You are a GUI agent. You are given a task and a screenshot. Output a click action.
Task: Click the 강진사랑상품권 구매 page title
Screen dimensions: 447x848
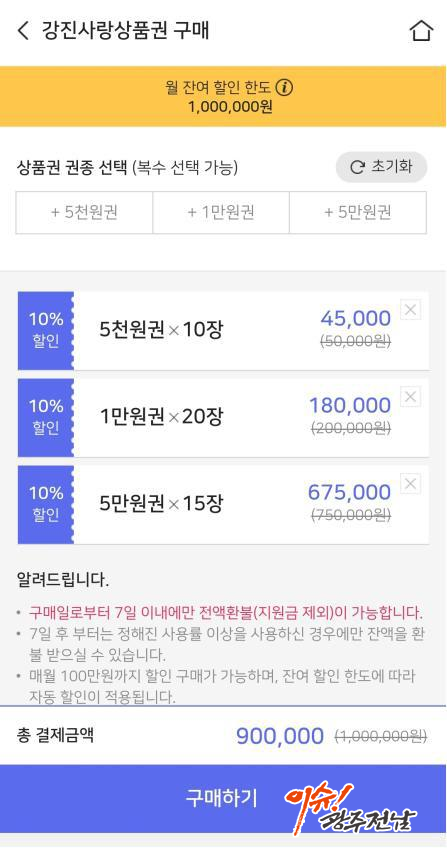coord(125,31)
